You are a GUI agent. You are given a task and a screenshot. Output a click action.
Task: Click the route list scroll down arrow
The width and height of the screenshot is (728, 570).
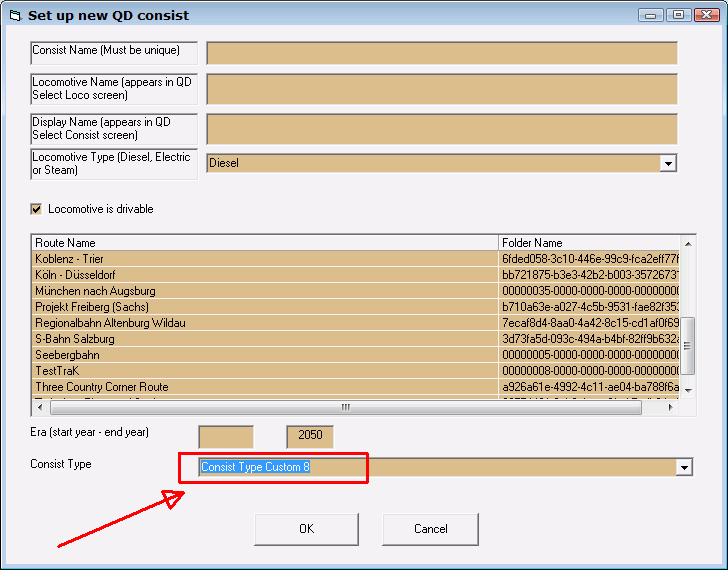[688, 390]
